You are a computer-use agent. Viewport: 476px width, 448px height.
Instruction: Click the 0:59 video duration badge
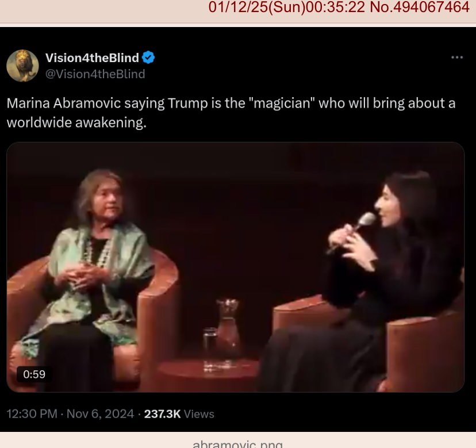coord(34,374)
